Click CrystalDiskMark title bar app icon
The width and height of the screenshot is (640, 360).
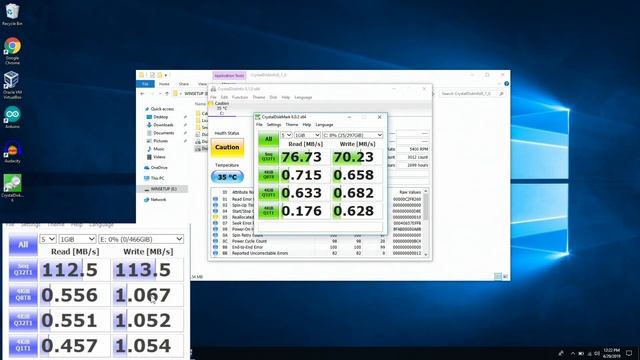tap(258, 117)
